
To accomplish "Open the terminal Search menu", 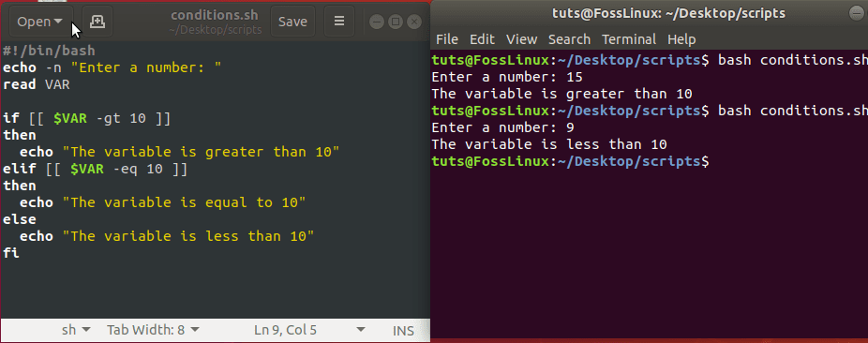I will [x=569, y=39].
